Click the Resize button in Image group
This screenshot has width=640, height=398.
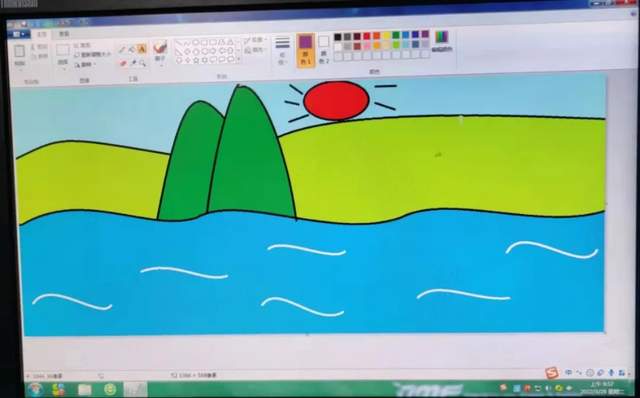pyautogui.click(x=93, y=55)
